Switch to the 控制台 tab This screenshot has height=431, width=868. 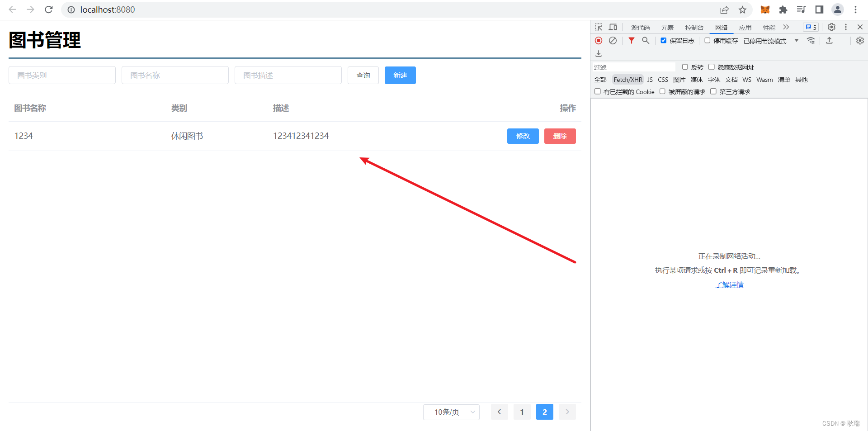click(694, 28)
